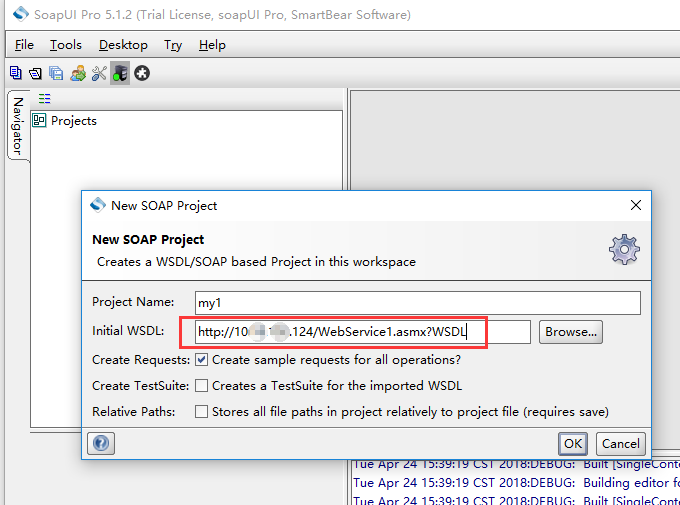Viewport: 680px width, 505px height.
Task: Toggle the proxy server toolbar icon
Action: pos(120,73)
